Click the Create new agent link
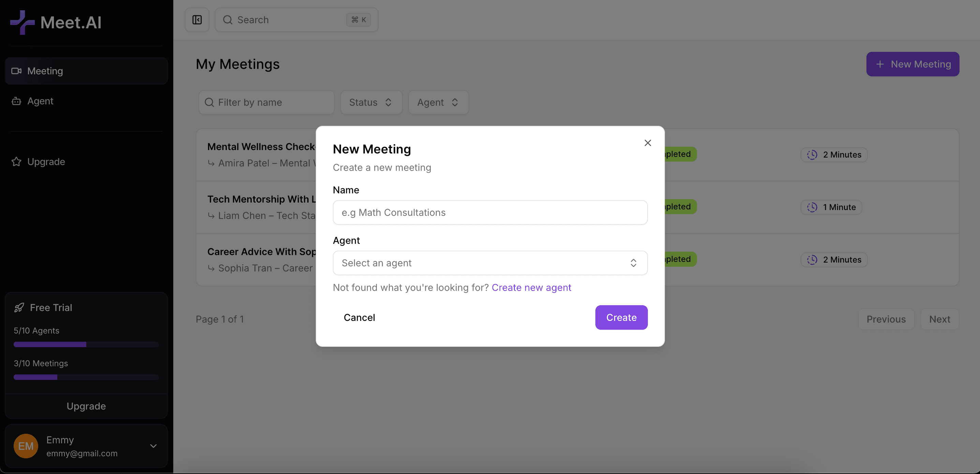Image resolution: width=980 pixels, height=474 pixels. click(x=532, y=287)
